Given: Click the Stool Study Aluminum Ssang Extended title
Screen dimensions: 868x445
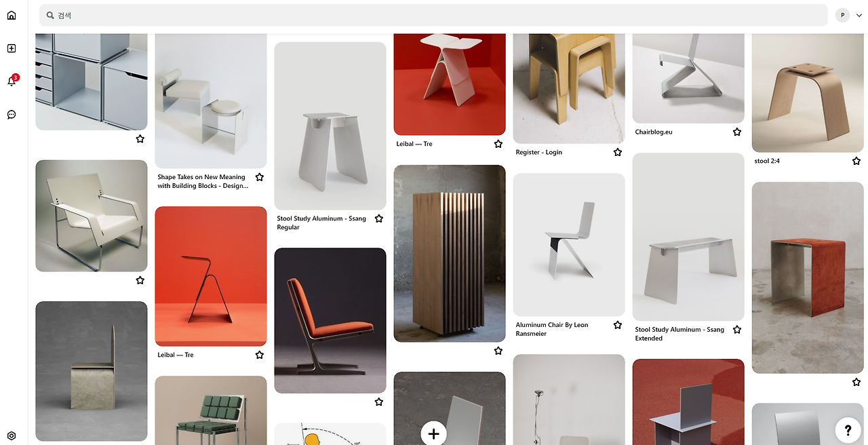Looking at the screenshot, I should coord(679,334).
